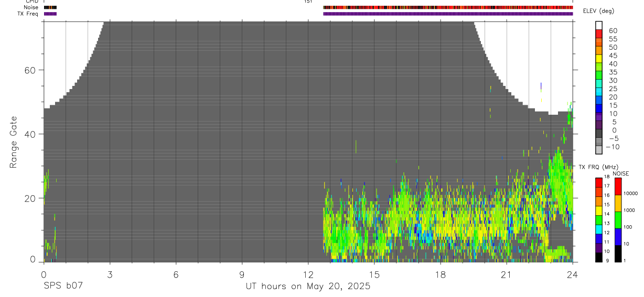Screen dimensions: 644x297
Task: Click the '9' tick on the UT hours axis
Action: click(242, 274)
